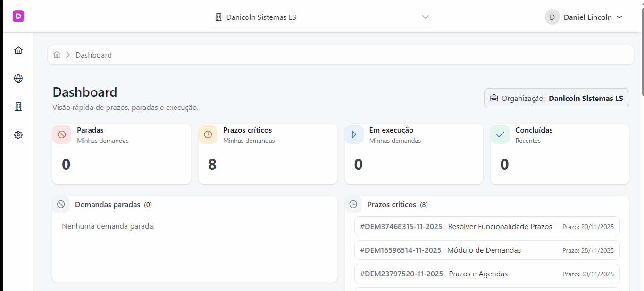Click the briefcase icon in the Organização badge
Screen dimensions: 644x291
click(493, 98)
